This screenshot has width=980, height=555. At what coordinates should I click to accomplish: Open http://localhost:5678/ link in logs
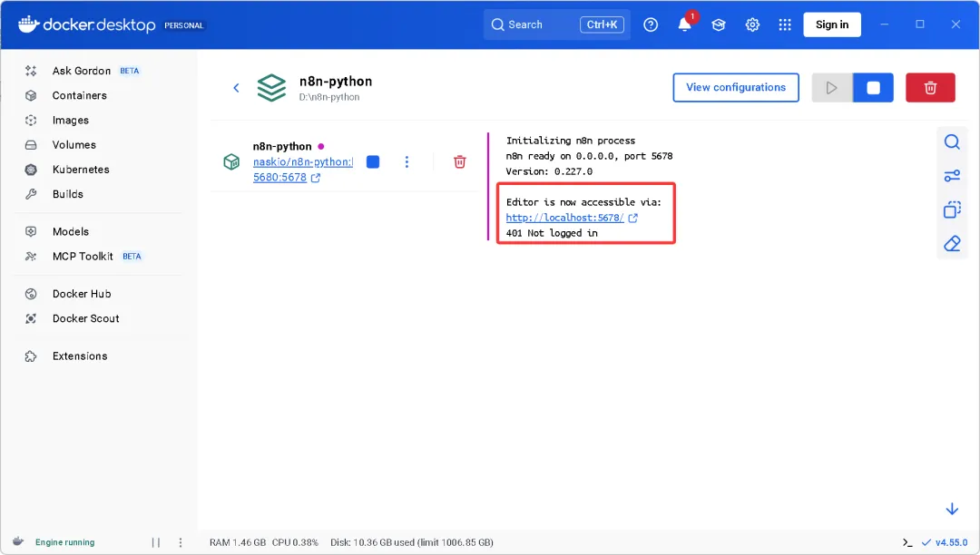click(x=565, y=218)
